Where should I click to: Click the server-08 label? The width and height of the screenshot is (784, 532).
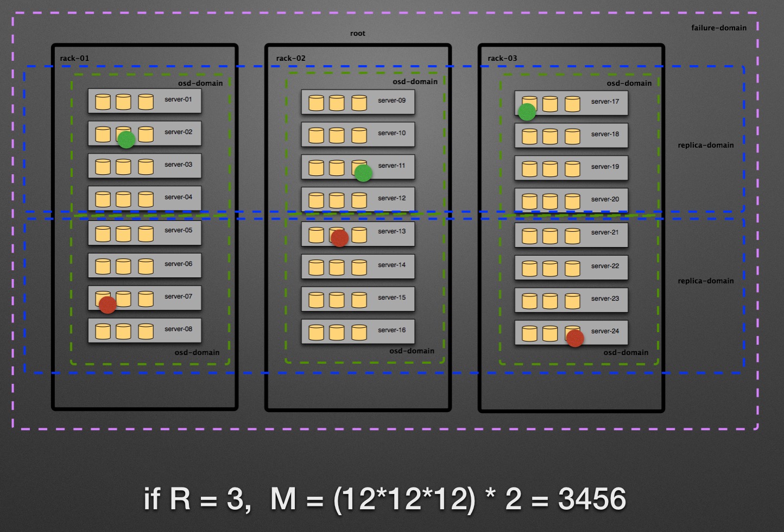(178, 329)
